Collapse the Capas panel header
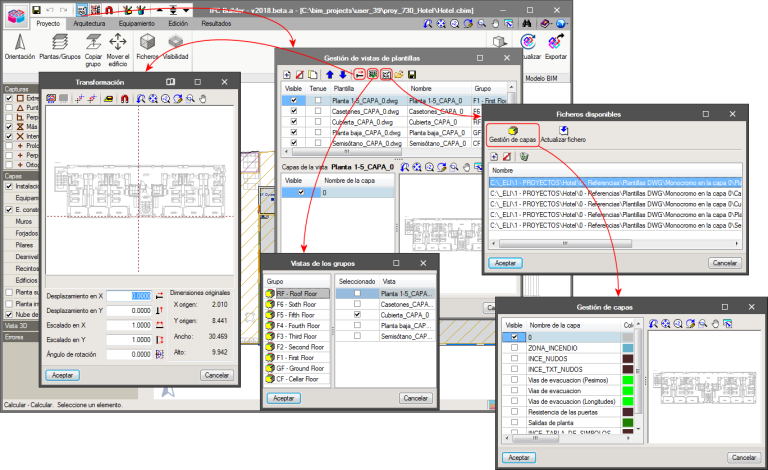This screenshot has height=470, width=768. [21, 176]
